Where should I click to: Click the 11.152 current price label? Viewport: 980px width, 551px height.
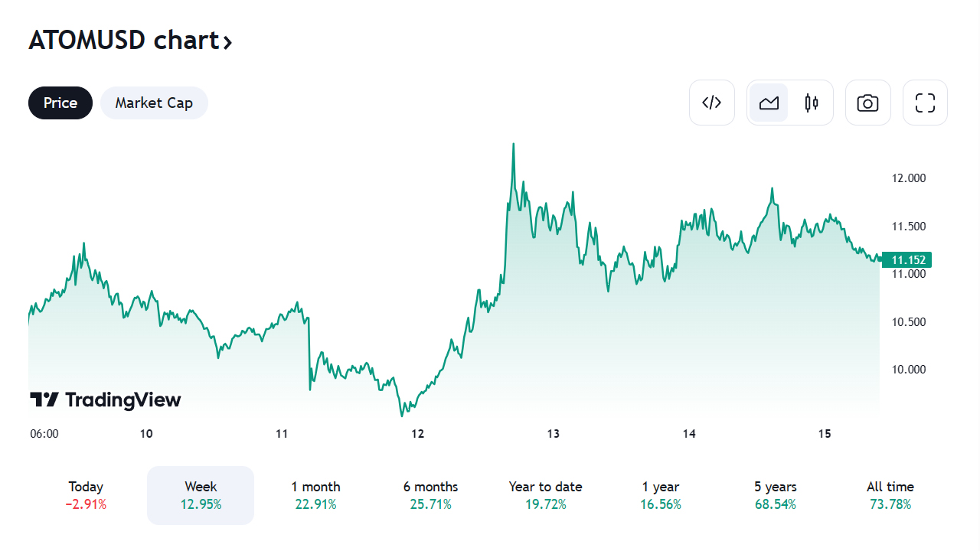[906, 260]
